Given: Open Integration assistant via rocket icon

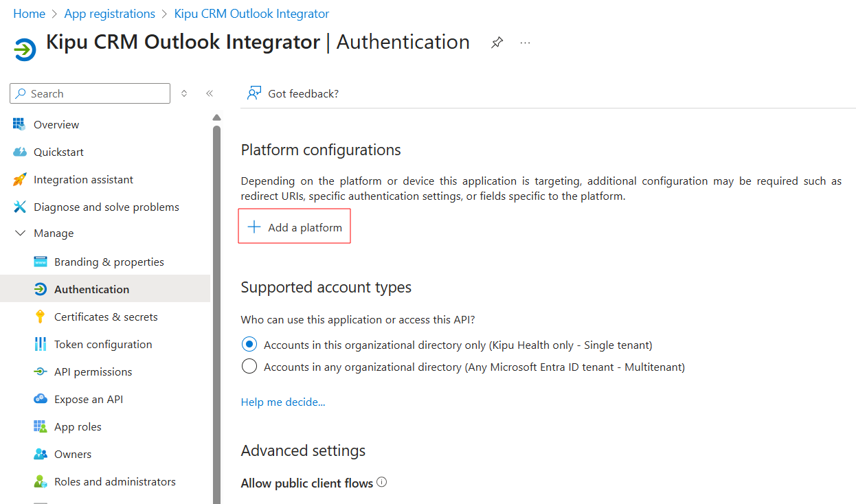Looking at the screenshot, I should click(20, 179).
